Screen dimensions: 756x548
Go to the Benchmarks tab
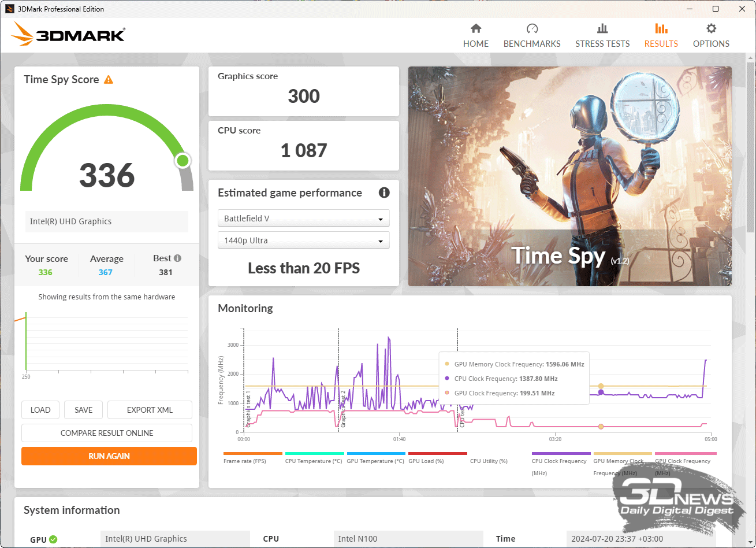pos(532,36)
